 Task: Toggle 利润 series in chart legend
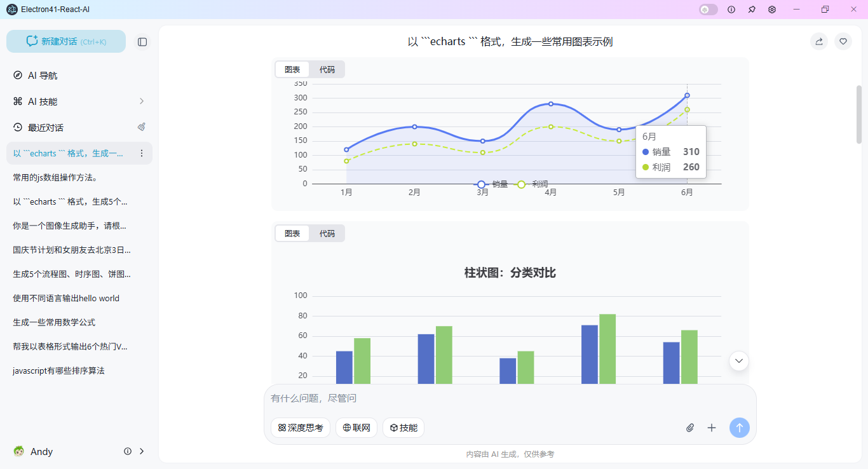pos(532,184)
